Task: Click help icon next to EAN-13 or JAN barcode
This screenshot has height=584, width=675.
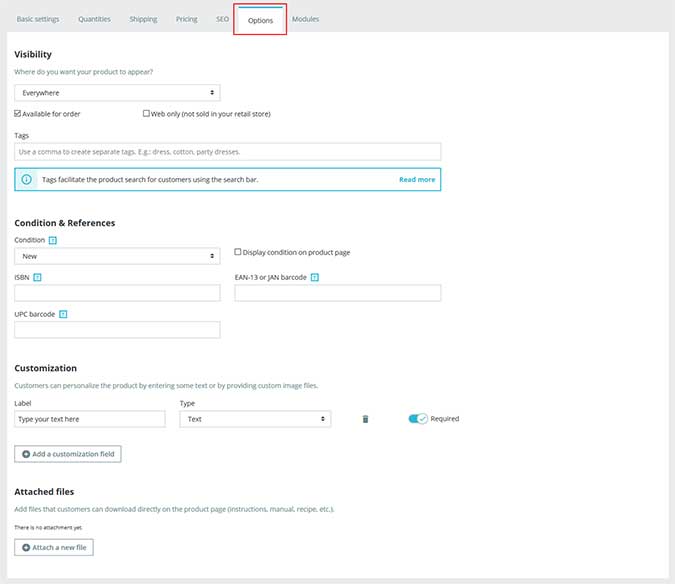Action: 315,277
